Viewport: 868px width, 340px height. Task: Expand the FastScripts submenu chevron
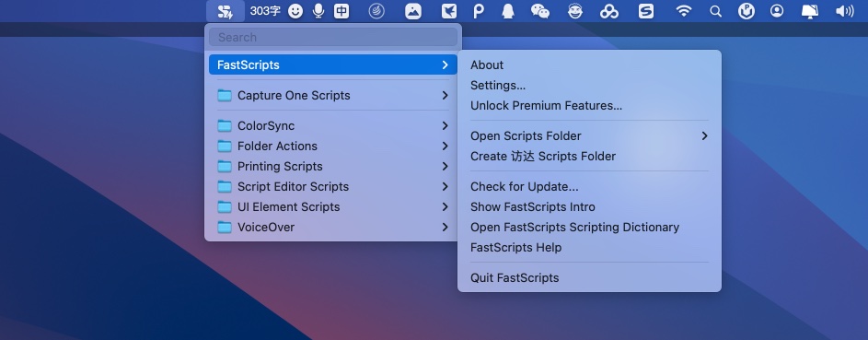tap(446, 64)
